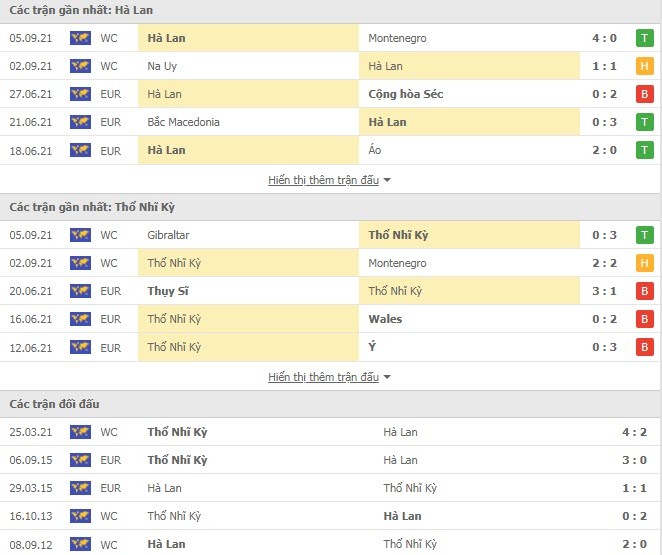This screenshot has width=662, height=555.
Task: Expand more matches under Hà Lan section
Action: [x=324, y=180]
